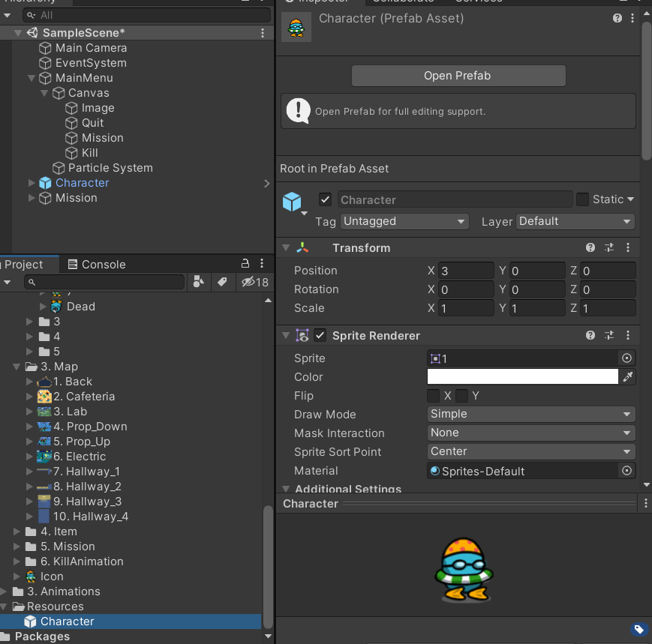This screenshot has width=652, height=644.
Task: Click the Sprite Renderer component icon
Action: tap(302, 335)
